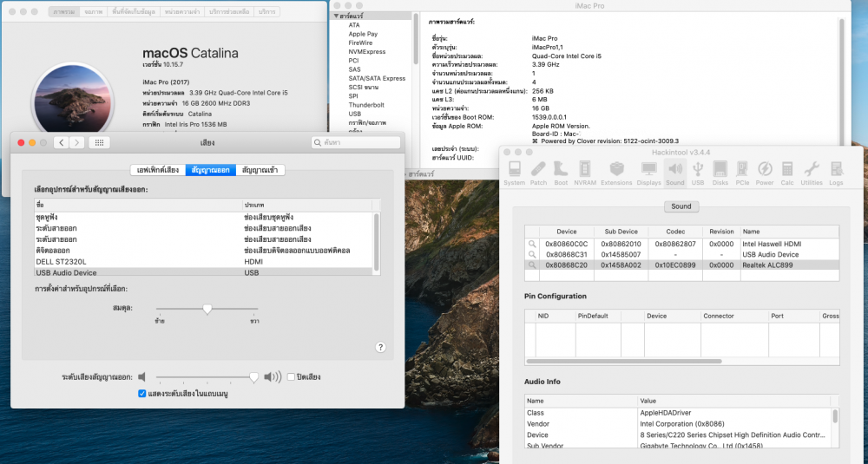Click the Audio Info table scrollbar

pyautogui.click(x=835, y=416)
